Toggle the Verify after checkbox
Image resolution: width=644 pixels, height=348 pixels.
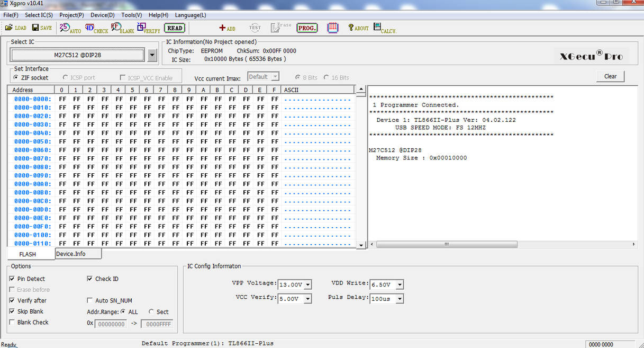pos(13,300)
